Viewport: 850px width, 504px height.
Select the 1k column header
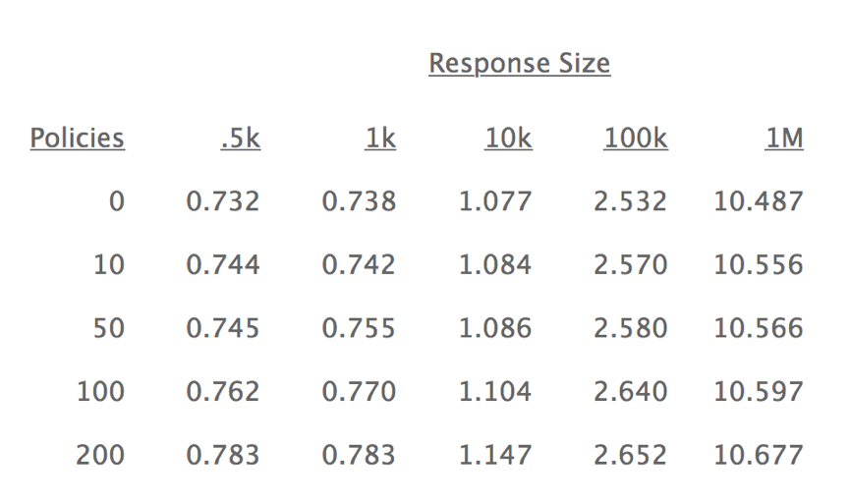379,140
